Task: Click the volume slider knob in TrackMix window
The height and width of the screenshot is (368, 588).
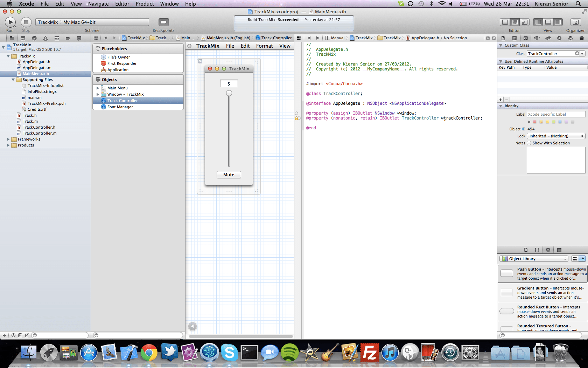Action: pos(229,93)
